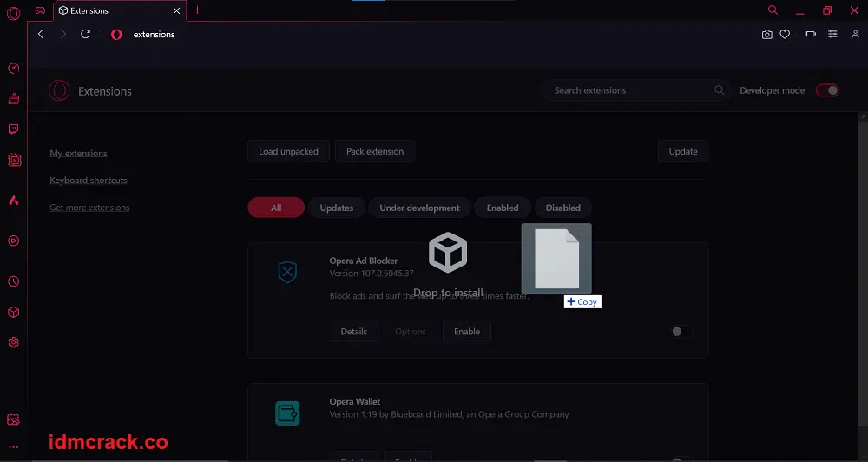Filter by Updates
This screenshot has width=868, height=462.
click(337, 208)
